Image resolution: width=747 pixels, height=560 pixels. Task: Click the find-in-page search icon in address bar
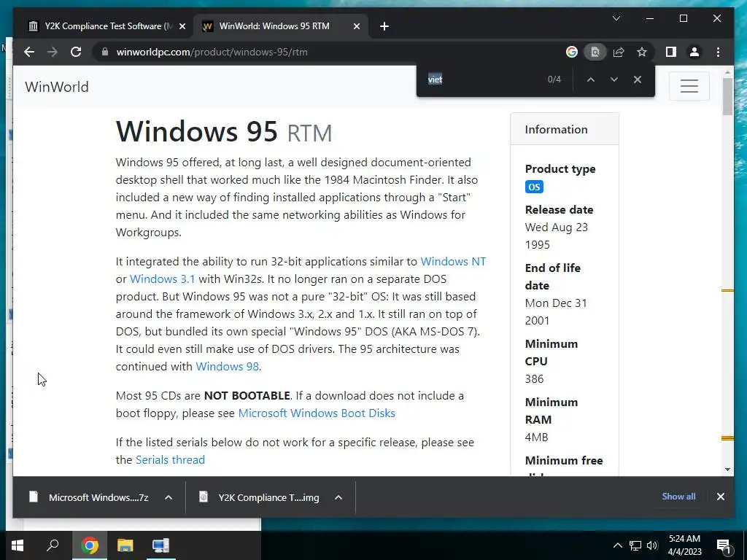point(595,52)
